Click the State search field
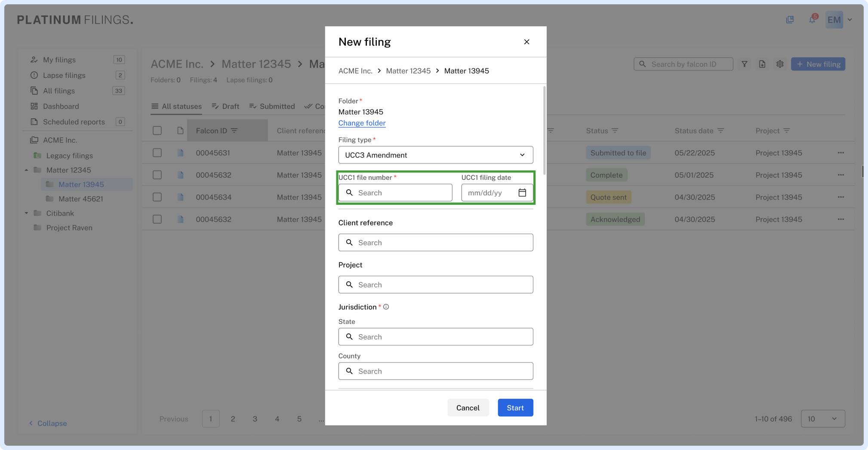This screenshot has width=868, height=450. pyautogui.click(x=436, y=337)
